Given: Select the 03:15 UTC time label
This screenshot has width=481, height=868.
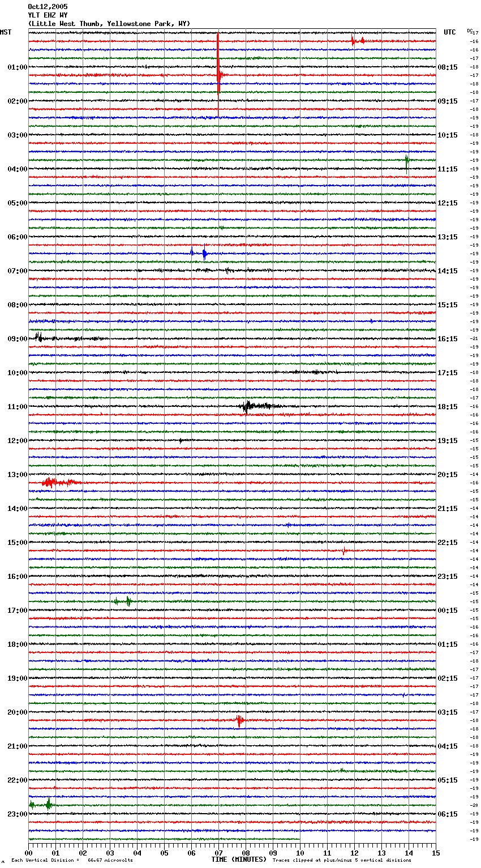Looking at the screenshot, I should point(448,712).
